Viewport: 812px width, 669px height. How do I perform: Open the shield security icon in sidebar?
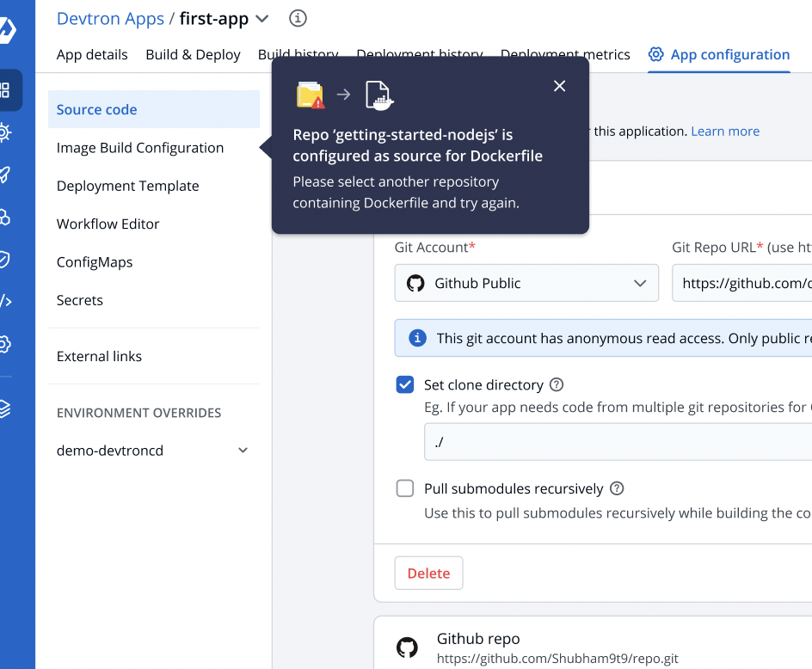click(4, 260)
